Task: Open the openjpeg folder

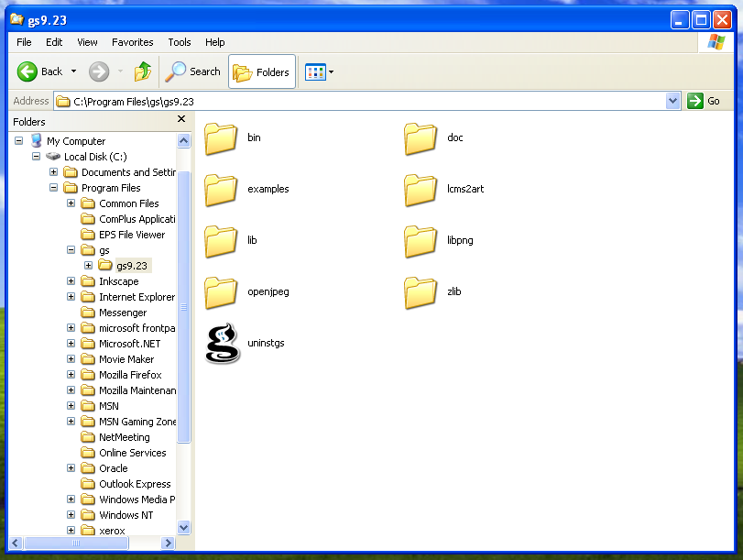Action: pos(246,292)
